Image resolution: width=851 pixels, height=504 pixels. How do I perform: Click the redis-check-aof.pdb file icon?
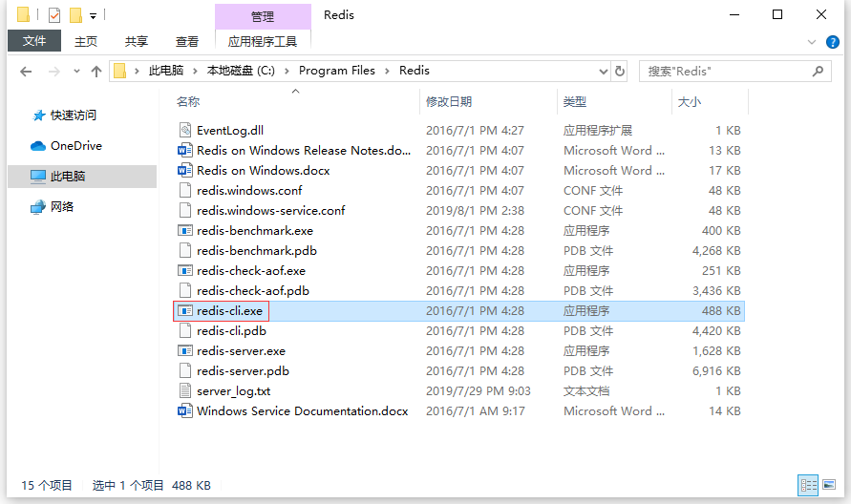click(185, 291)
